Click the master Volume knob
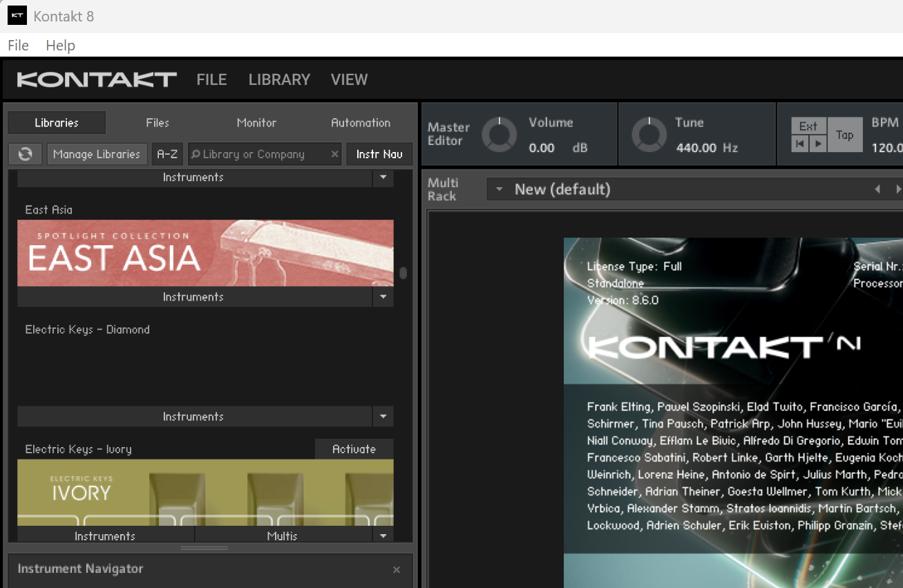Image resolution: width=903 pixels, height=588 pixels. click(499, 134)
